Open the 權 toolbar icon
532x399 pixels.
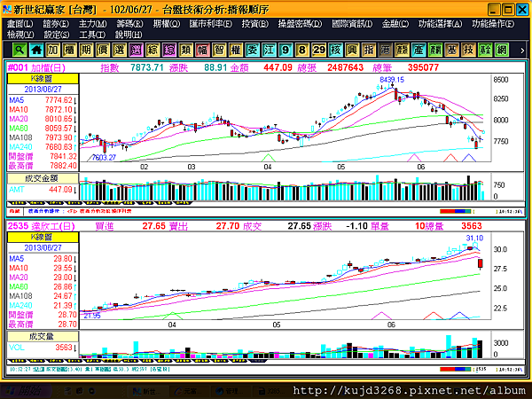tap(236, 51)
